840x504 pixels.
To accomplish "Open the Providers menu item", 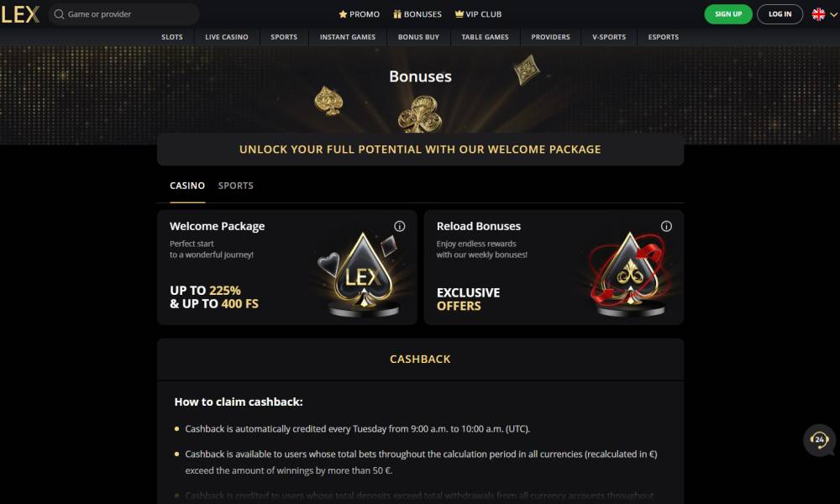I will click(x=550, y=37).
